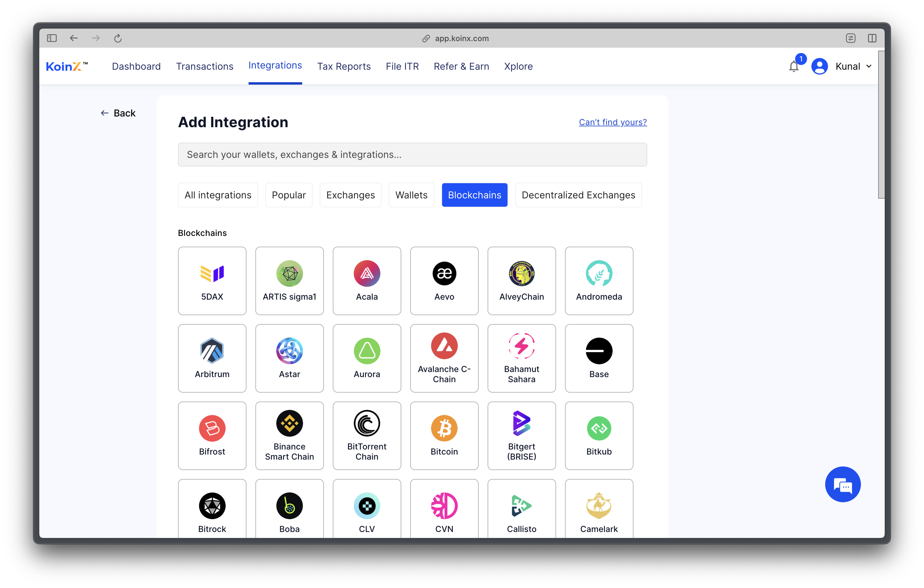Select the Arbitrum blockchain
Image resolution: width=924 pixels, height=588 pixels.
click(x=212, y=358)
